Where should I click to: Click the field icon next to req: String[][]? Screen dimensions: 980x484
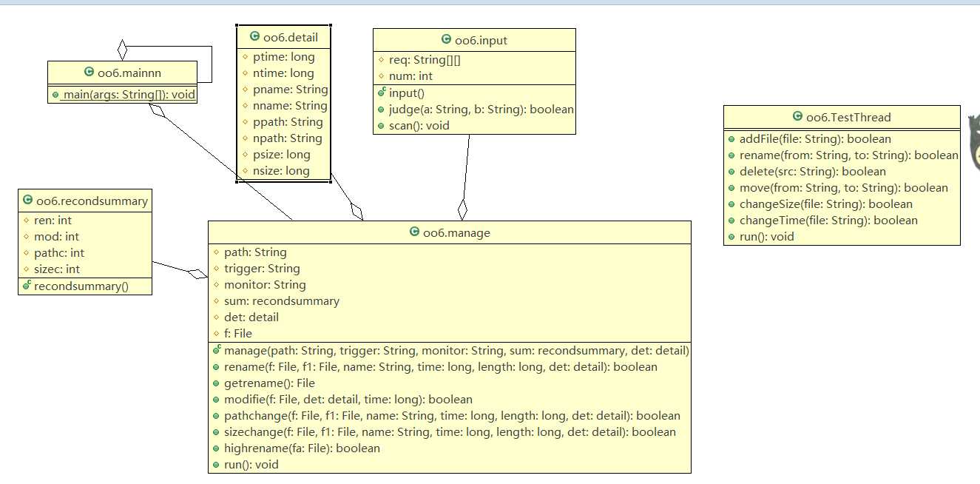coord(382,60)
